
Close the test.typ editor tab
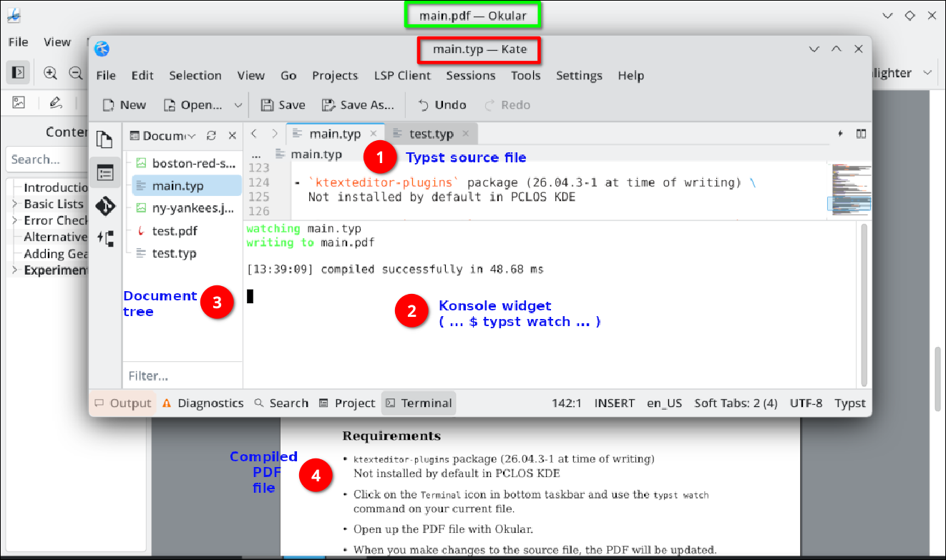coord(465,134)
